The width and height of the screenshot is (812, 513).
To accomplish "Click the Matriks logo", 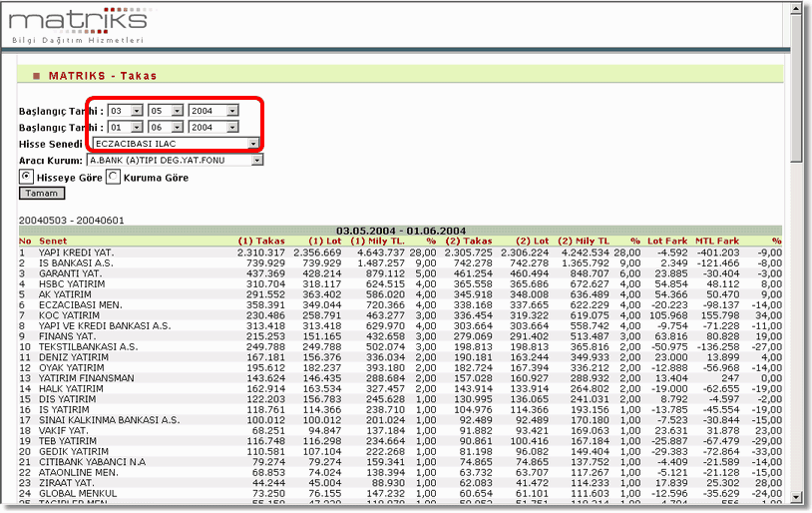I will (78, 25).
